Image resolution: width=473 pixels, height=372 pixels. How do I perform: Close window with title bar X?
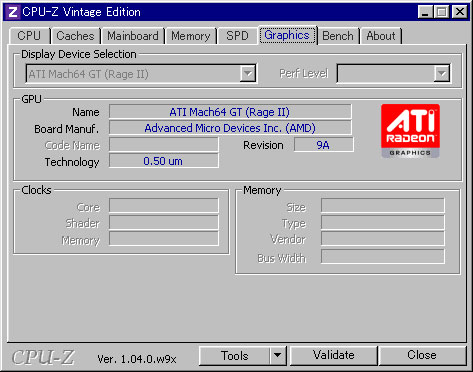(x=460, y=12)
